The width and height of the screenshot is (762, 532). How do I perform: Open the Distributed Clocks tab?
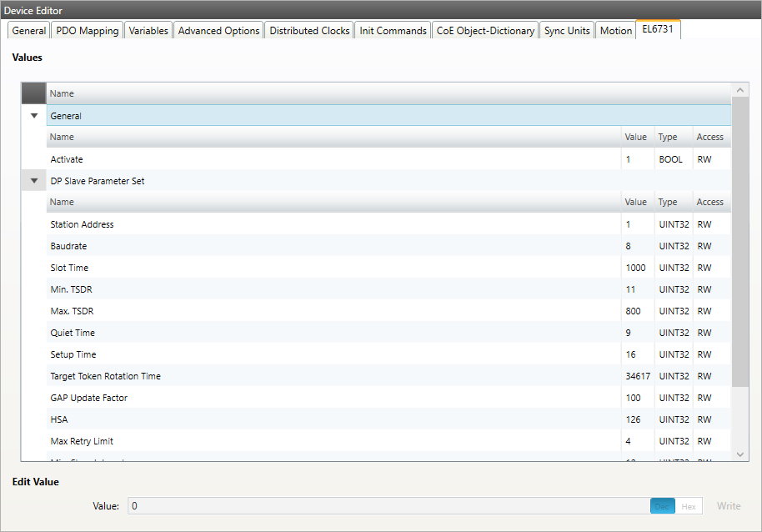(x=309, y=31)
